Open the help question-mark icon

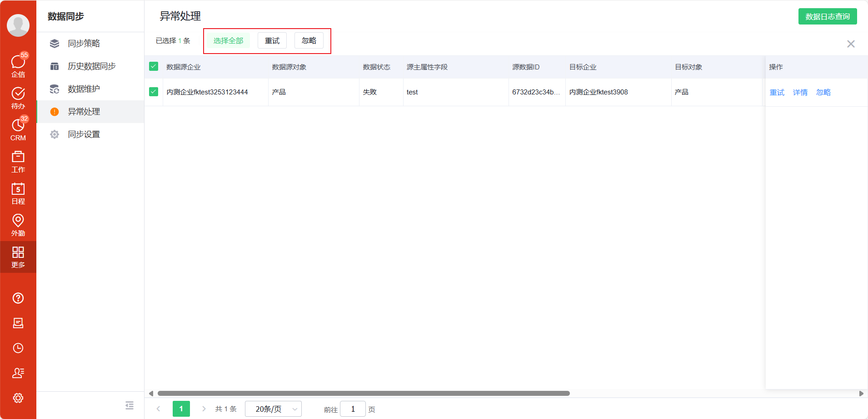[18, 298]
